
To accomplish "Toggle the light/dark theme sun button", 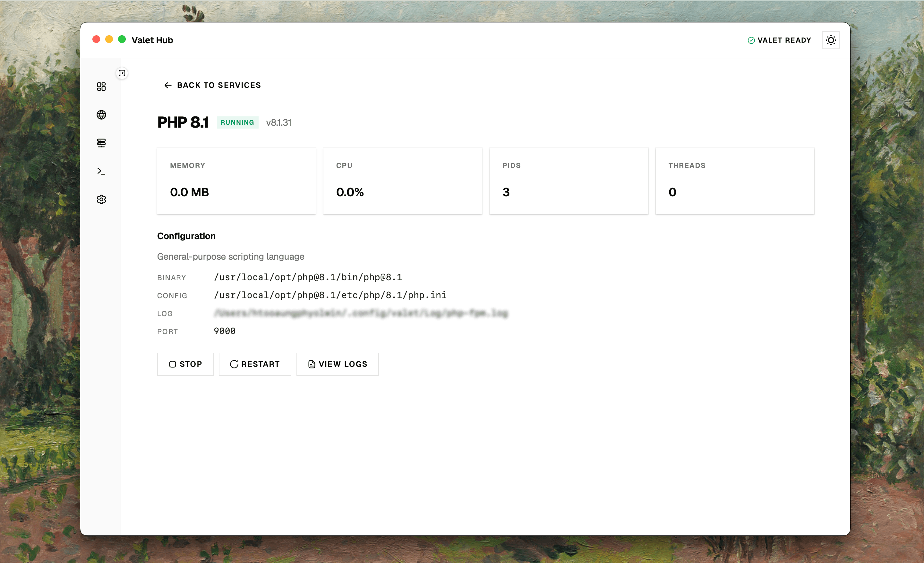I will pos(831,40).
